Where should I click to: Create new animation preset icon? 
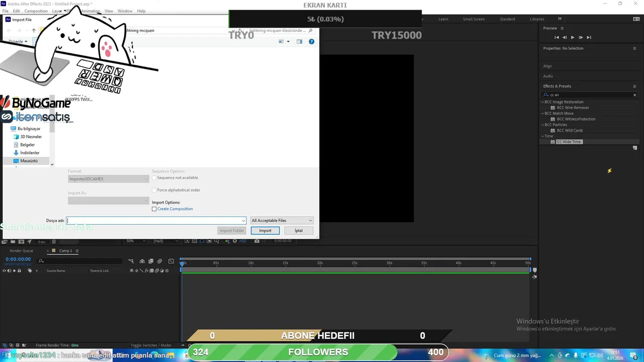tap(634, 148)
